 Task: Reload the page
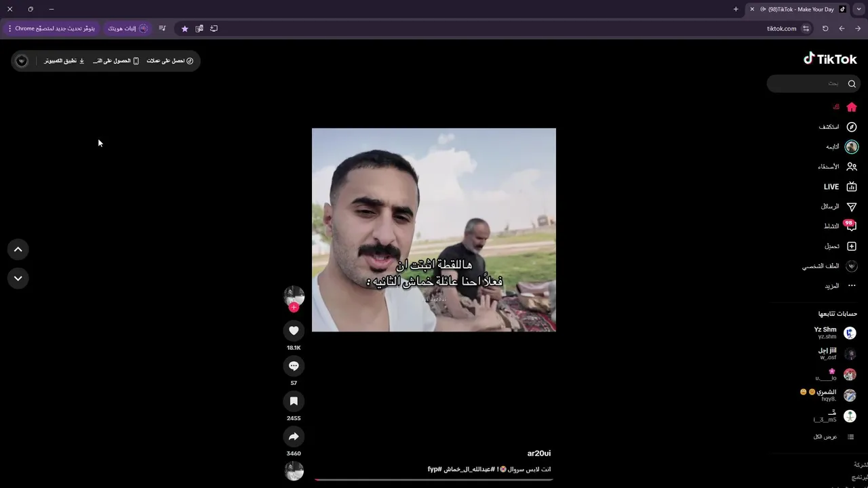(x=825, y=28)
